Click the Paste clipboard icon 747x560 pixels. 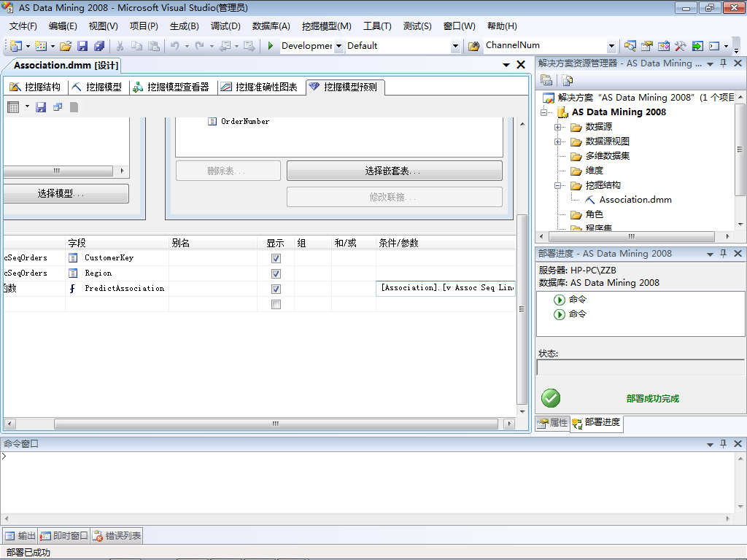(x=153, y=46)
